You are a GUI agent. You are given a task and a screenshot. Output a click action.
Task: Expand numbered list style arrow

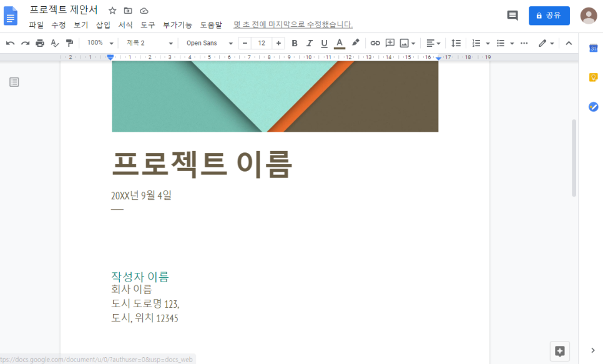tap(488, 44)
